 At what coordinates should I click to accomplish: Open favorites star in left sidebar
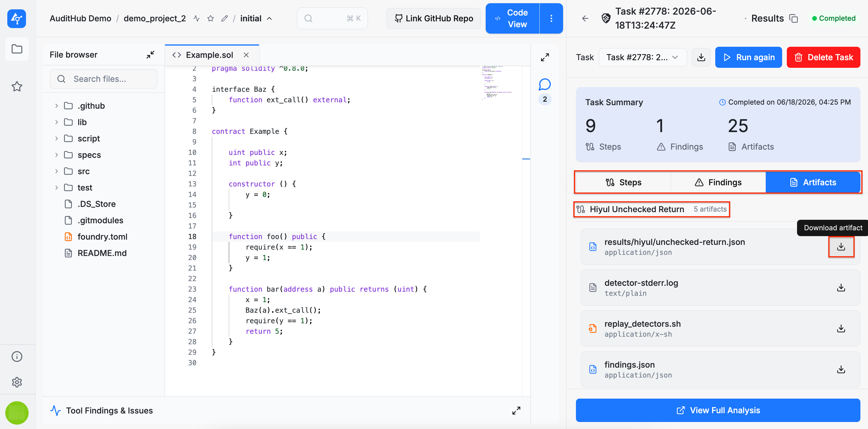17,87
